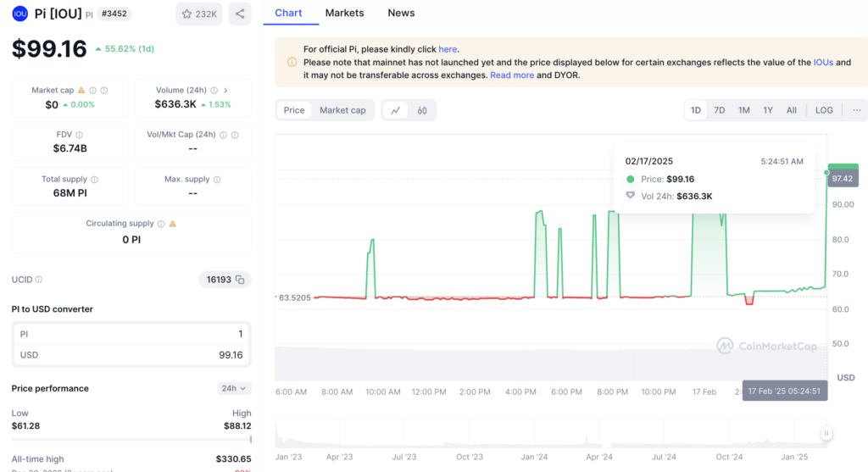Set chart range to 7D
The width and height of the screenshot is (868, 472).
click(720, 110)
